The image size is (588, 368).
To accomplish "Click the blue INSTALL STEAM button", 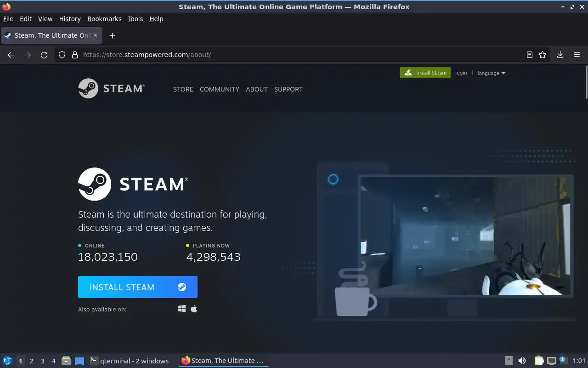I will pos(138,287).
